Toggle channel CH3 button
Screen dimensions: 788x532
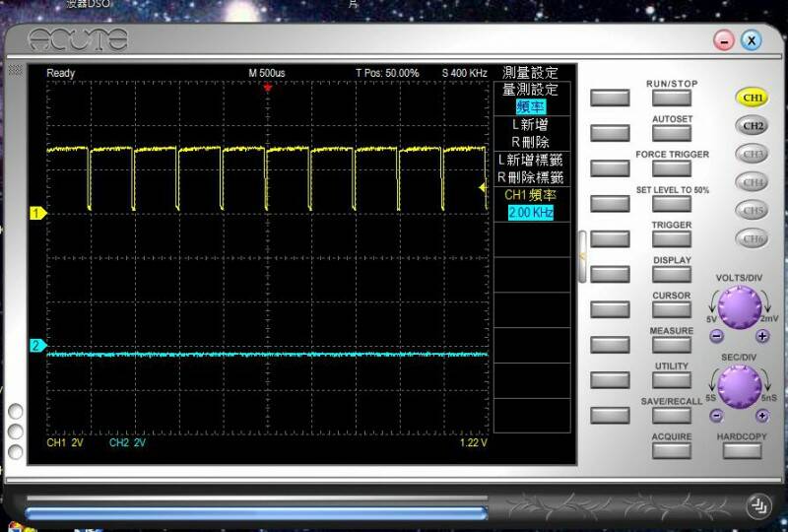tap(753, 154)
